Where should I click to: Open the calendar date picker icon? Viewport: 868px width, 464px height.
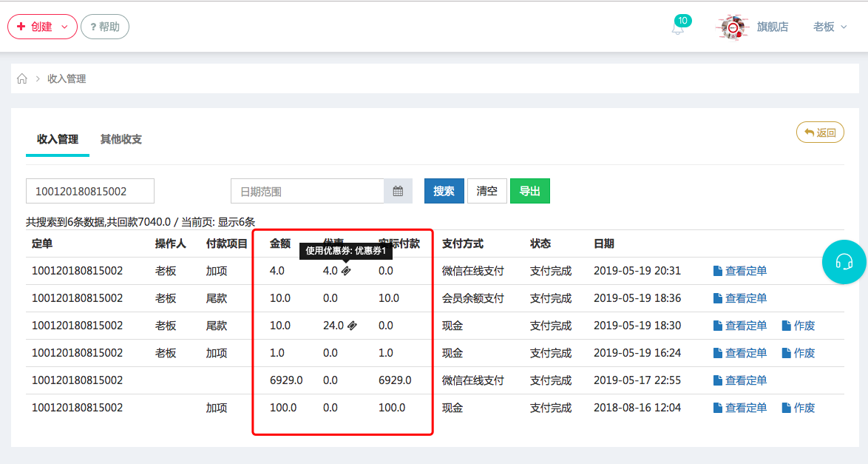(398, 191)
